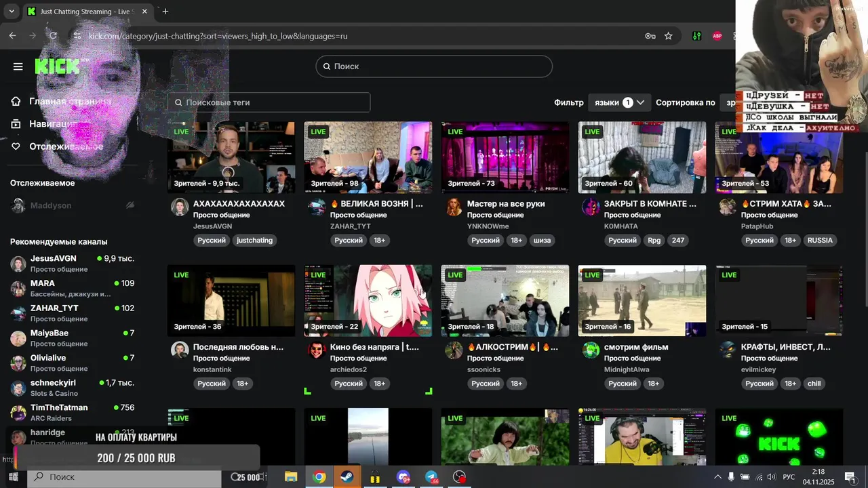Open Steam from the taskbar
The image size is (868, 488).
347,477
